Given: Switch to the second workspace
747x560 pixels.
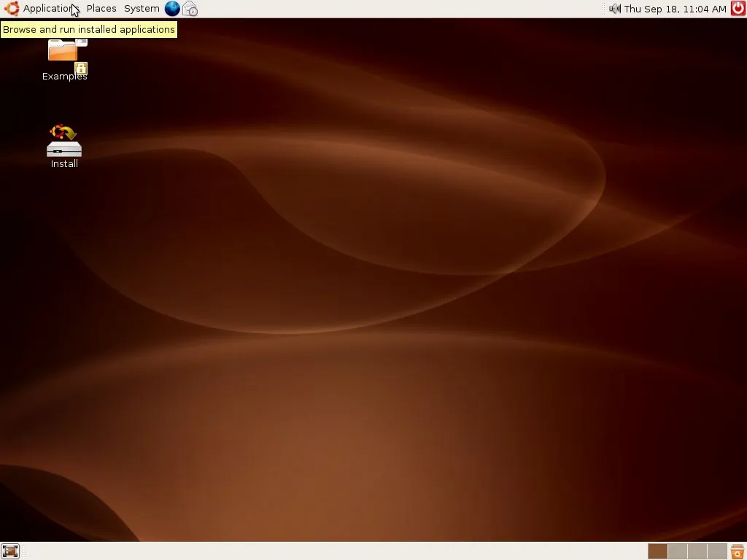Looking at the screenshot, I should 678,551.
